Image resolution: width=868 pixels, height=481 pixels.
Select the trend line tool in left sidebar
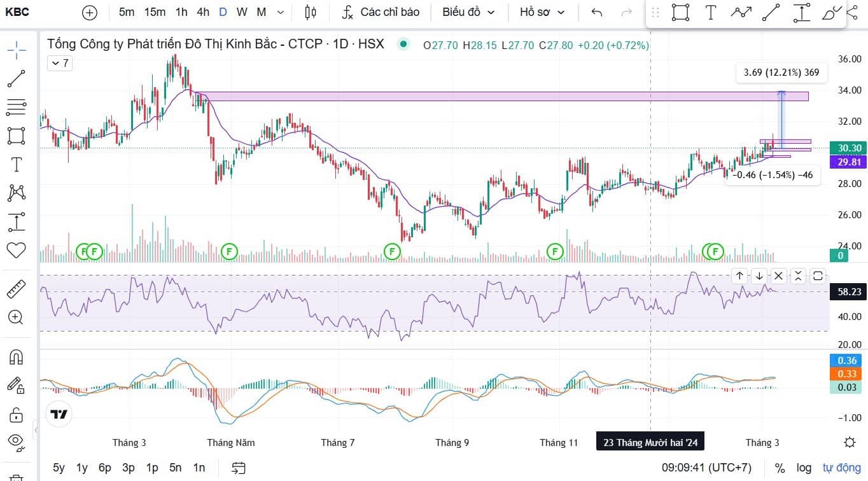coord(16,79)
